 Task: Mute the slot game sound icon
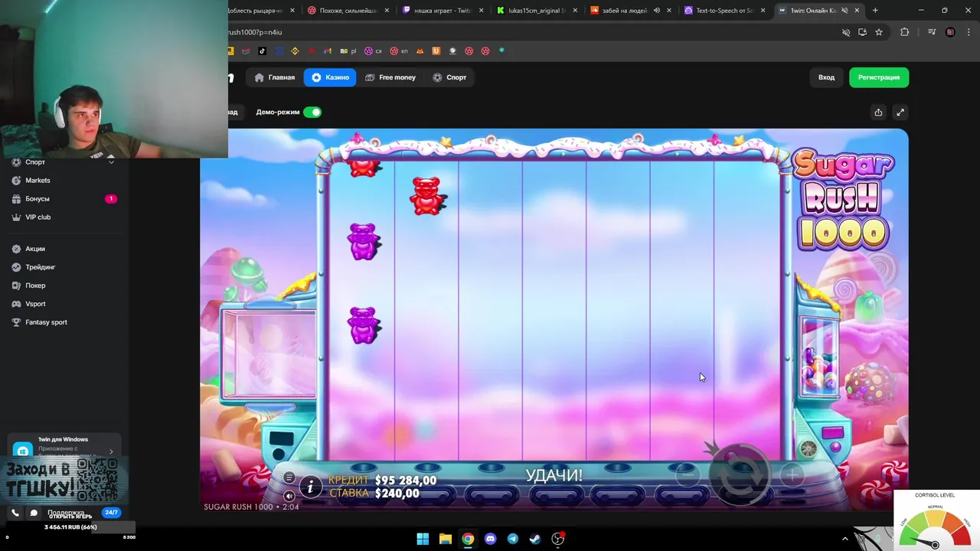(x=289, y=495)
